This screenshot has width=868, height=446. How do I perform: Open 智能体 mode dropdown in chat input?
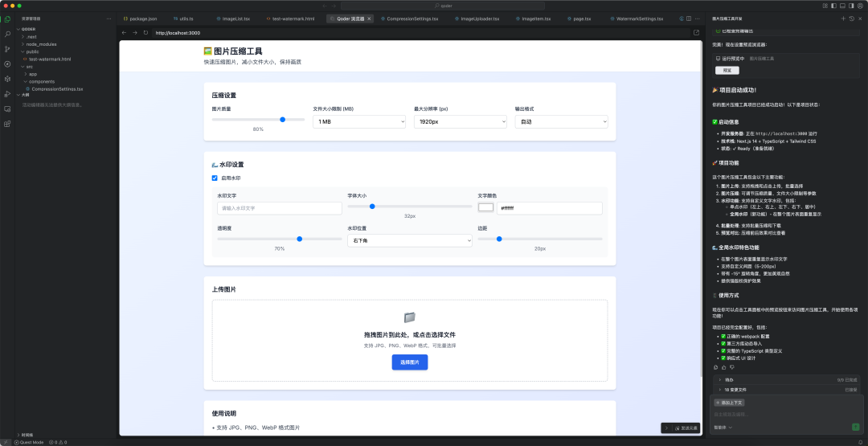[723, 428]
